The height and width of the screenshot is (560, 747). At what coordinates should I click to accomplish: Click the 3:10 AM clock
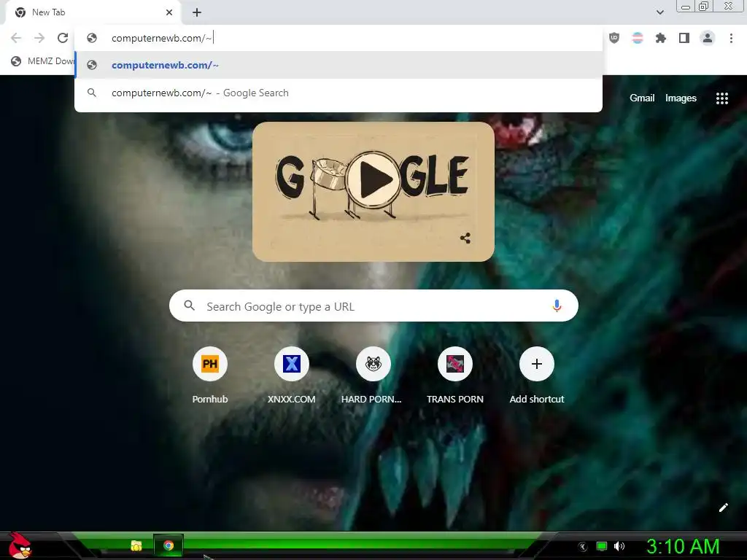683,546
